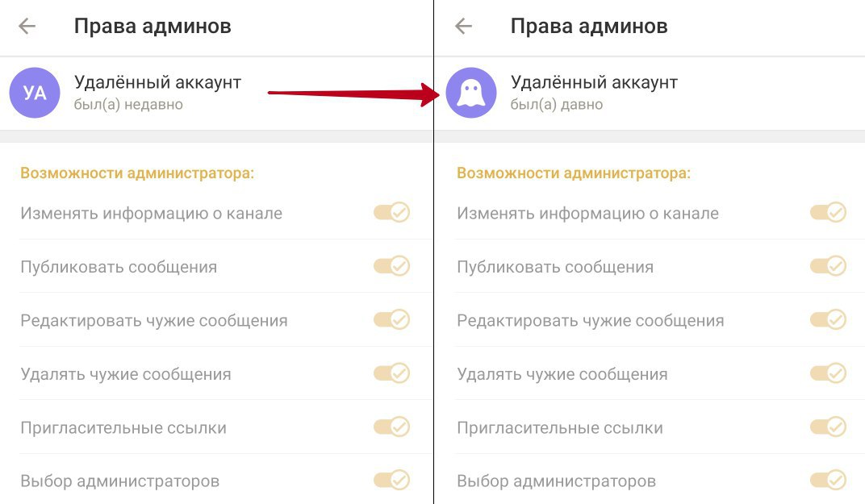Open 'Удалённый аккаунт' profile, был(а) давно
This screenshot has height=504, width=865.
(594, 92)
